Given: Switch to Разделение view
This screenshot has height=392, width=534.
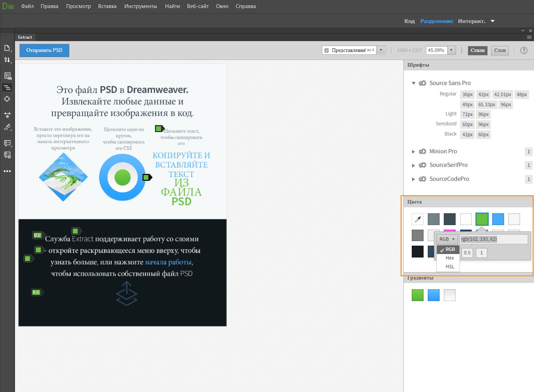Looking at the screenshot, I should tap(436, 21).
